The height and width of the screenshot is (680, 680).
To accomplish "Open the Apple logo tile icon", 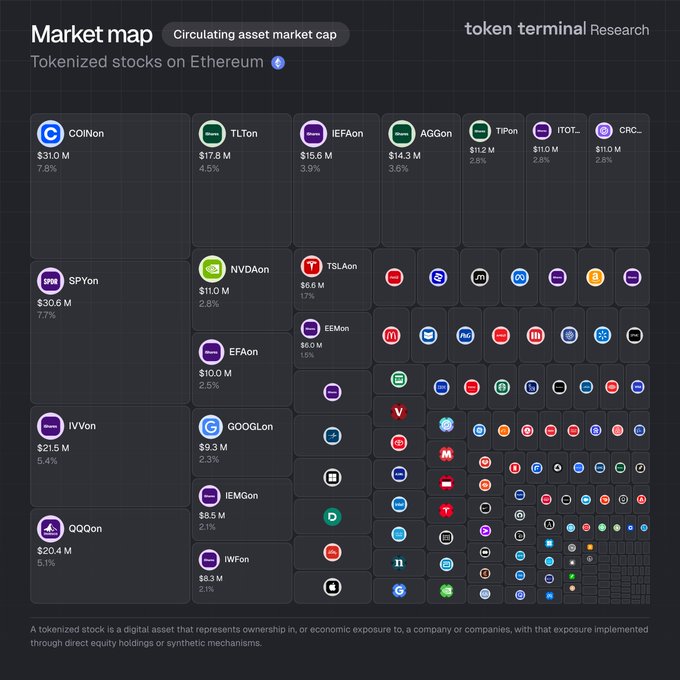I will (333, 587).
